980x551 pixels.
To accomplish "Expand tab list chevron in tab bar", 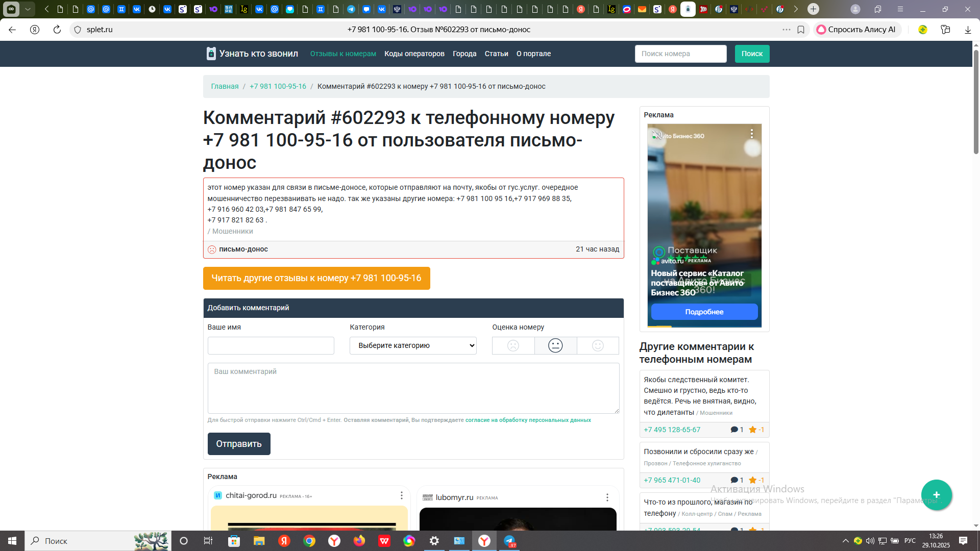I will (28, 9).
